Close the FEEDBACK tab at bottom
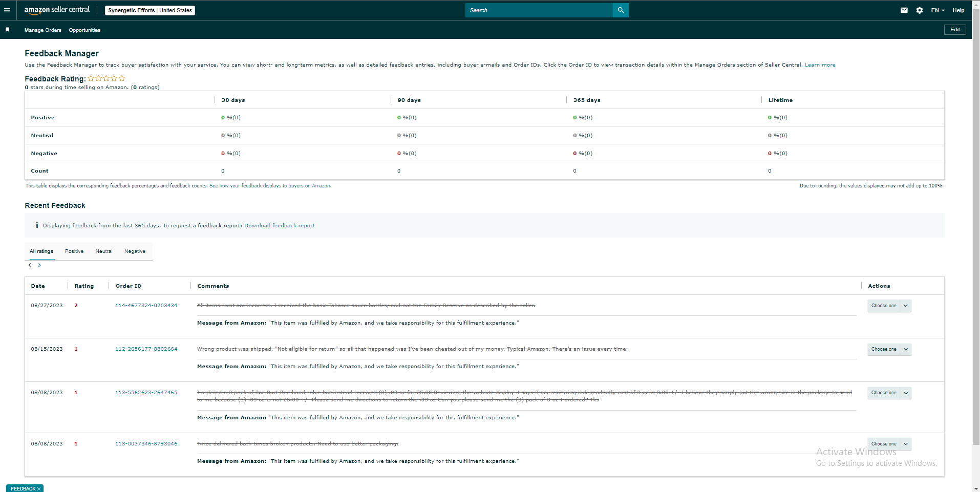The width and height of the screenshot is (980, 492). click(39, 489)
